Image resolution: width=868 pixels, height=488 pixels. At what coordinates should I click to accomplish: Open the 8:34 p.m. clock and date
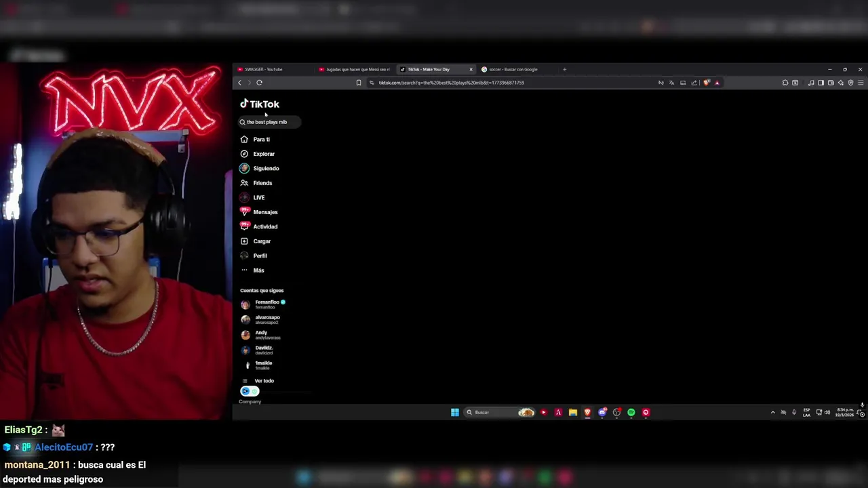(x=845, y=412)
